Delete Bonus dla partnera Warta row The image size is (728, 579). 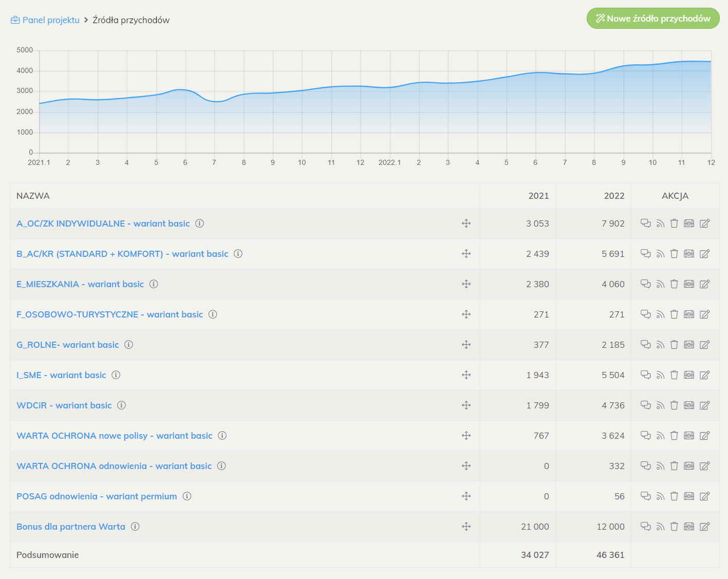[674, 527]
